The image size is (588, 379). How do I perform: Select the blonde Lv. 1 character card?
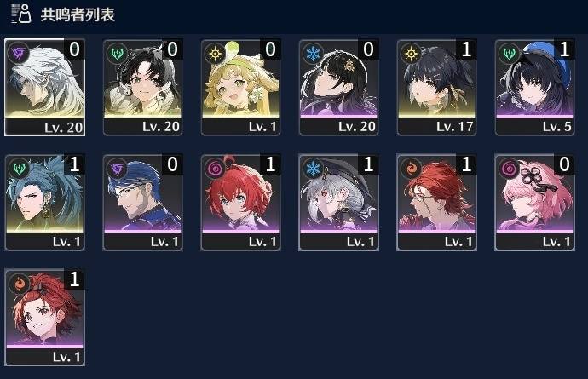241,88
